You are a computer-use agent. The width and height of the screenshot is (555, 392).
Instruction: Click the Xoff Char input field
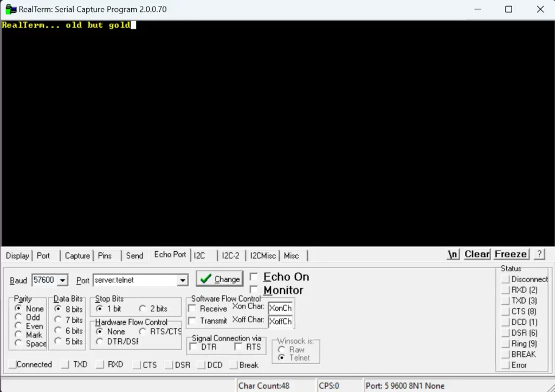pyautogui.click(x=280, y=321)
